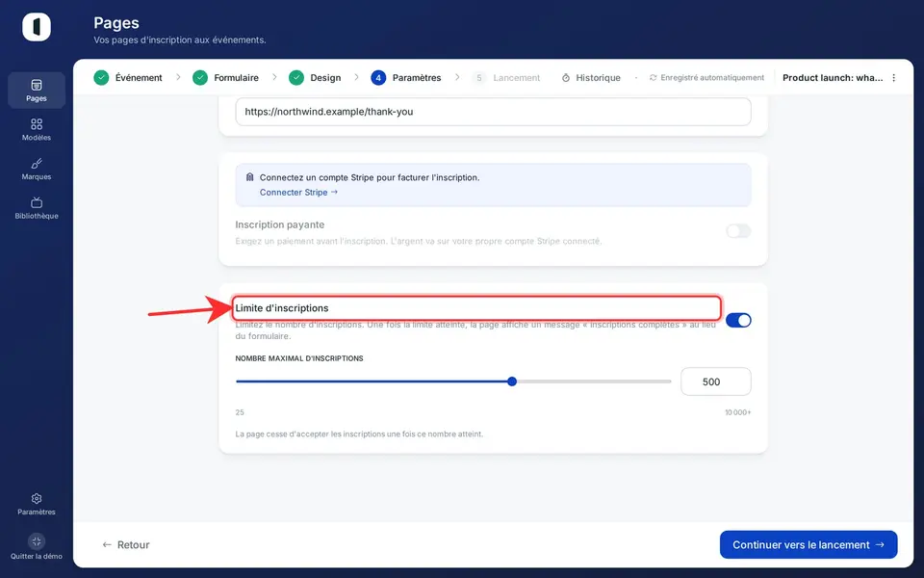Click the Historique stopwatch icon
The height and width of the screenshot is (578, 924).
(x=566, y=78)
